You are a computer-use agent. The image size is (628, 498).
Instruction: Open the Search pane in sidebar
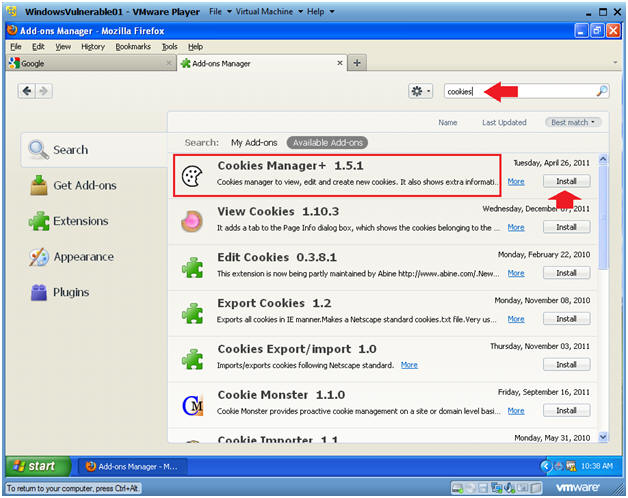pyautogui.click(x=95, y=150)
